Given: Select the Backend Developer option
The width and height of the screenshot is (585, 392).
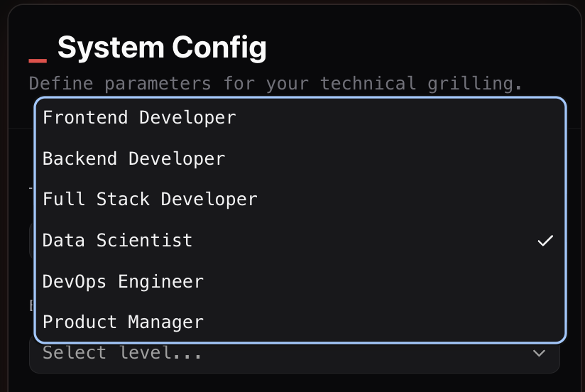Looking at the screenshot, I should (x=300, y=158).
